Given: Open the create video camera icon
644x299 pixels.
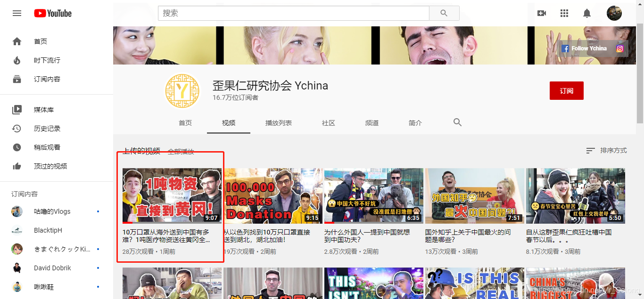Looking at the screenshot, I should pos(542,13).
